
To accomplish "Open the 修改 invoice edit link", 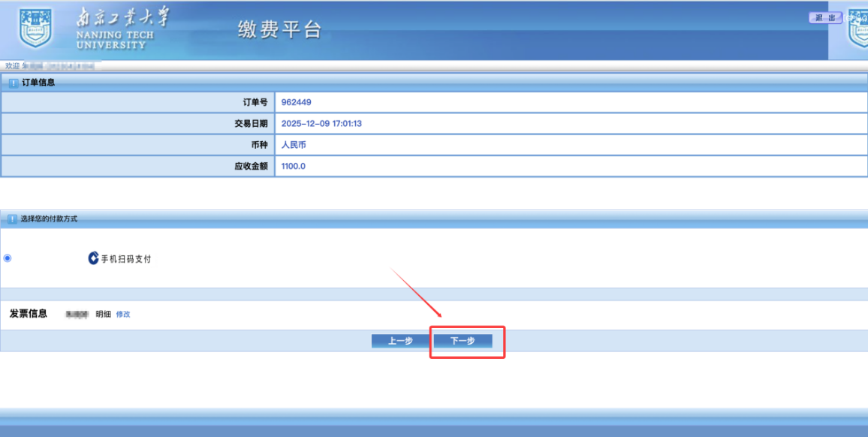I will (123, 314).
